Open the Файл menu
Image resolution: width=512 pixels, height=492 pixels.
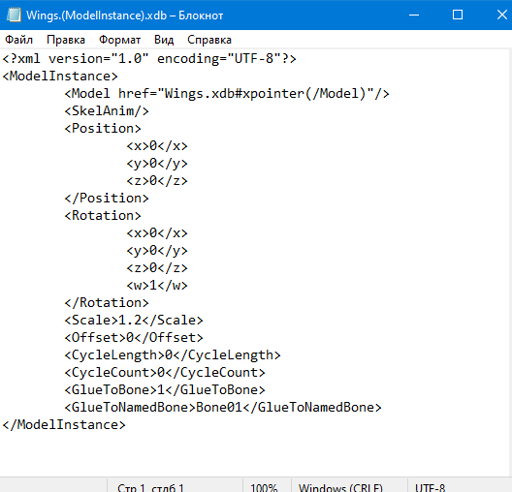coord(19,40)
